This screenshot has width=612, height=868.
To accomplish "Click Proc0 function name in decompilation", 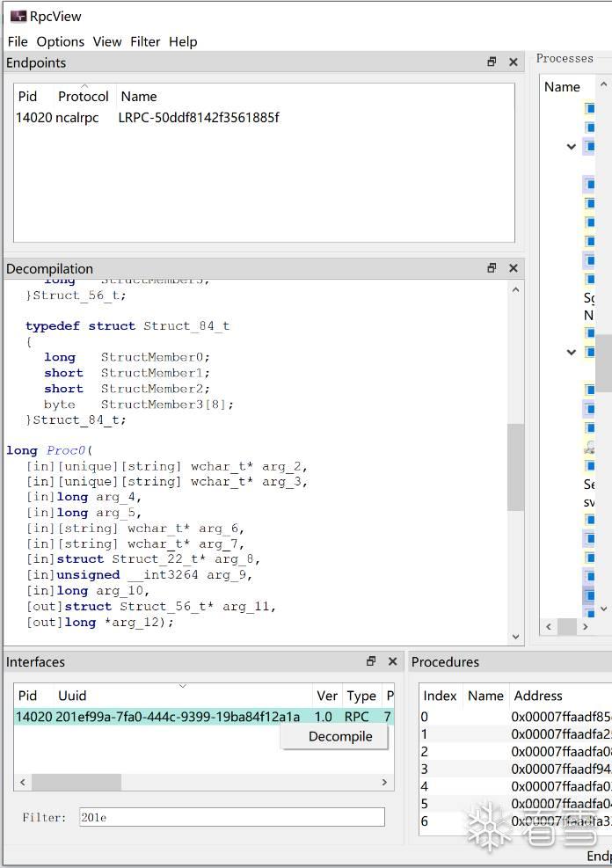I will 66,450.
